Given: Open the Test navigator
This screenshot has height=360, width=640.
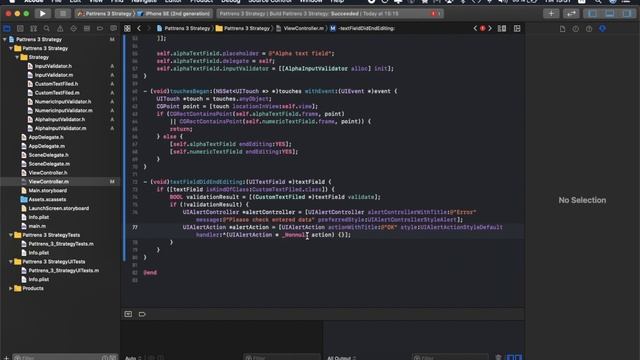Looking at the screenshot, I should tap(73, 29).
